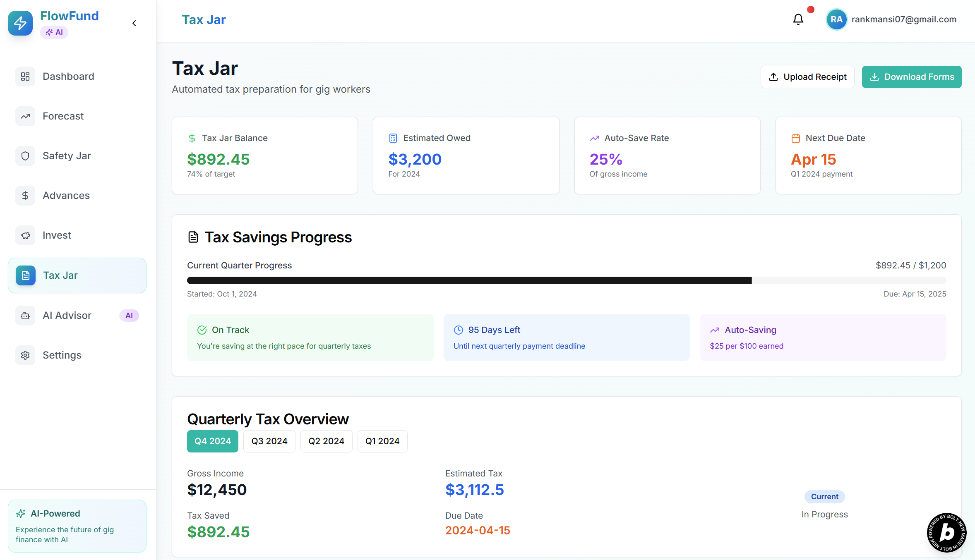Screen dimensions: 975x560
Task: Open account menu via email address
Action: (904, 19)
